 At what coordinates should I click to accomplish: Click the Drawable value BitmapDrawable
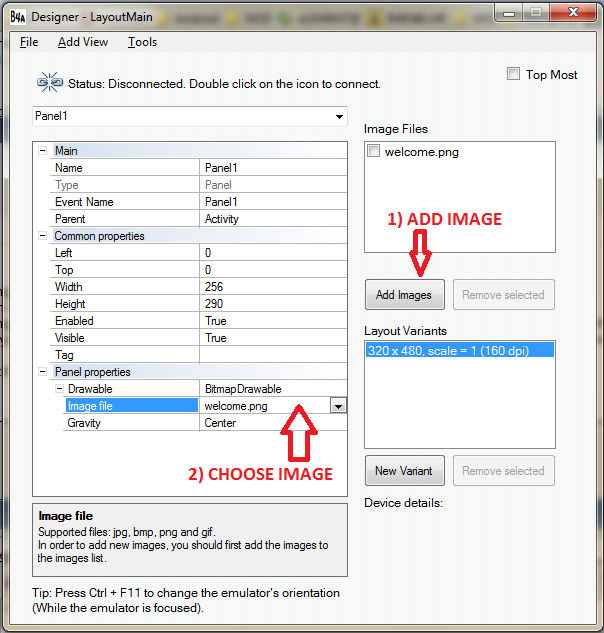coord(273,388)
